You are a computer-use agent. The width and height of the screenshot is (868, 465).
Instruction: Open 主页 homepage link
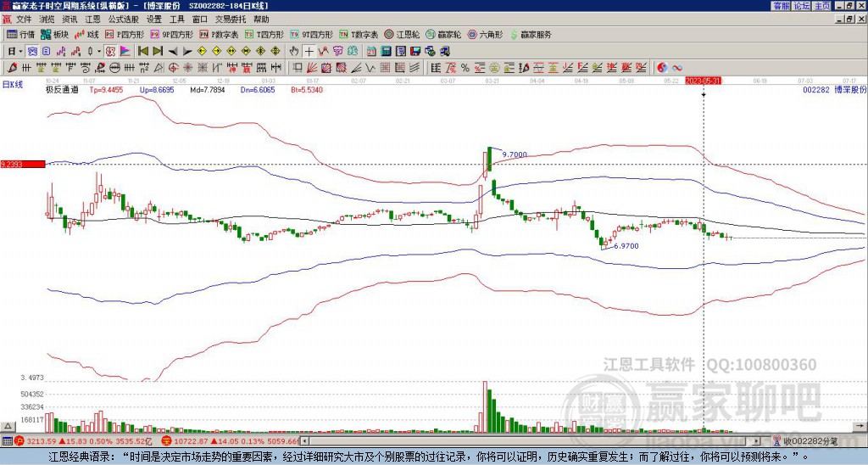822,6
